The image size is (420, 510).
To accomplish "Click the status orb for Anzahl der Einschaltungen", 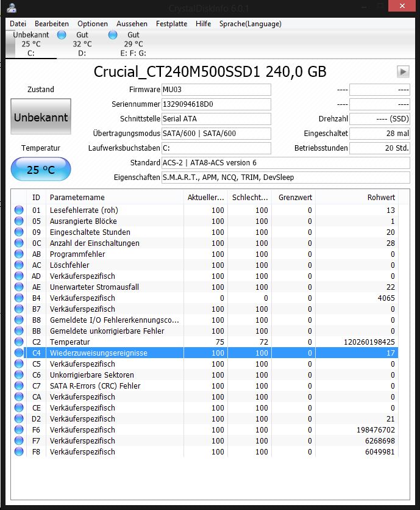I will (x=19, y=243).
